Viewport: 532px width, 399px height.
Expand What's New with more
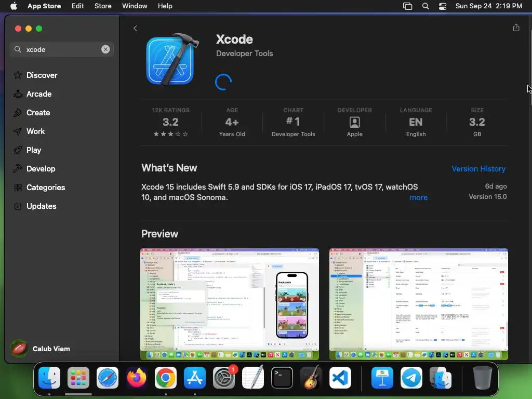tap(418, 197)
